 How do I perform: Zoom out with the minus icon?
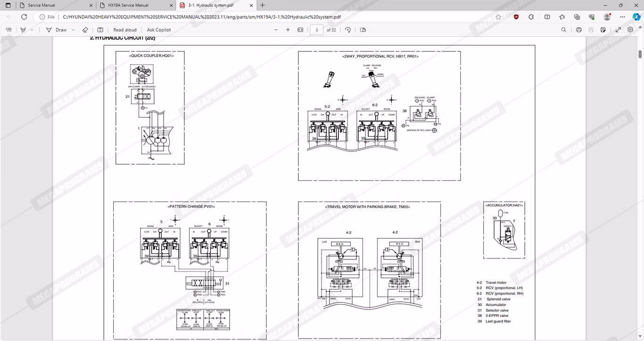[x=276, y=30]
